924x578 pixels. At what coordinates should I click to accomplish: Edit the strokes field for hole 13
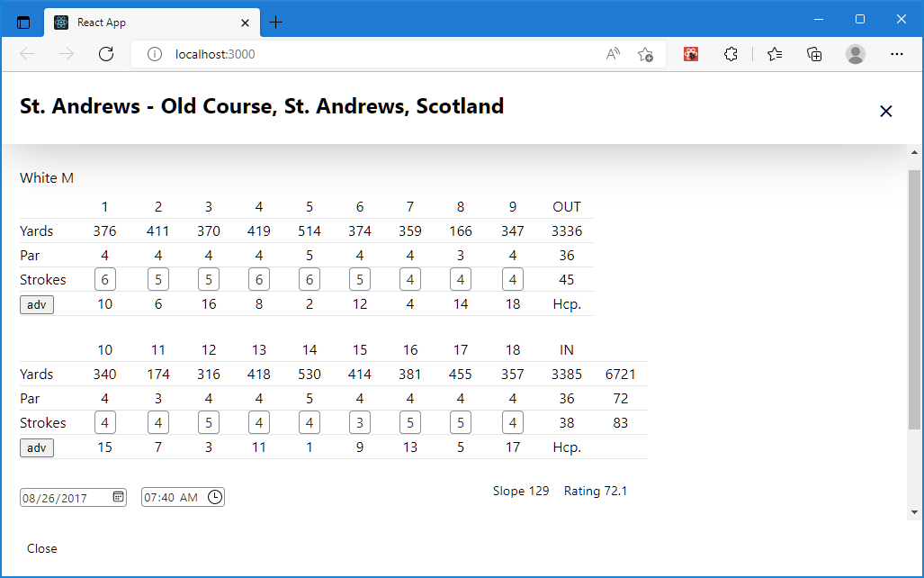point(259,423)
